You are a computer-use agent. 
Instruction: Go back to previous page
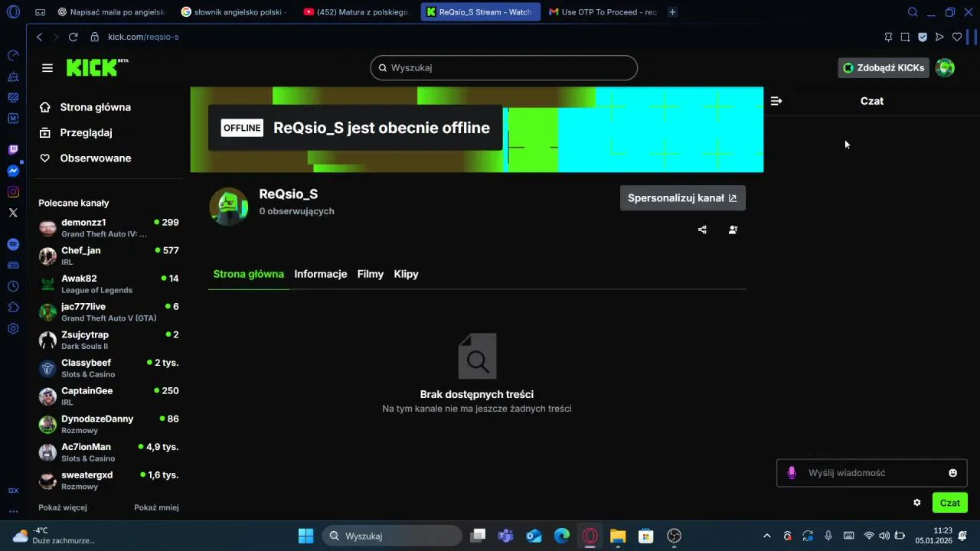click(40, 37)
